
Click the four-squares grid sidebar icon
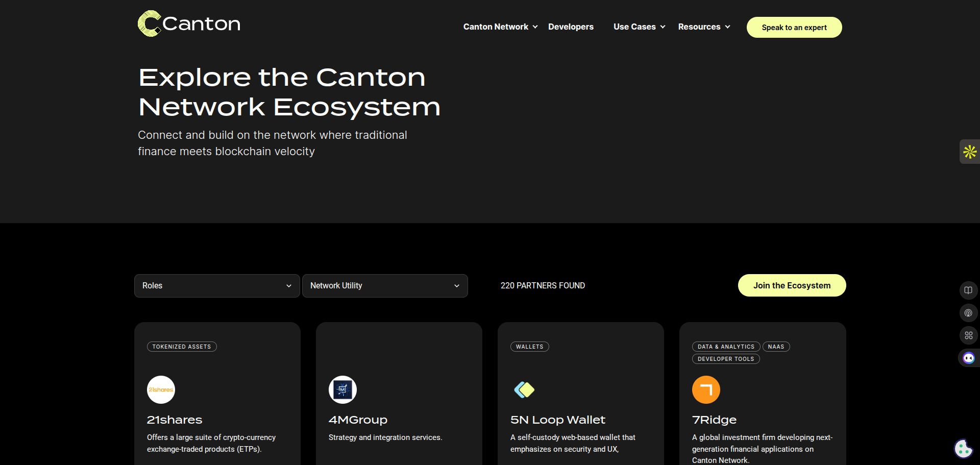click(x=968, y=335)
